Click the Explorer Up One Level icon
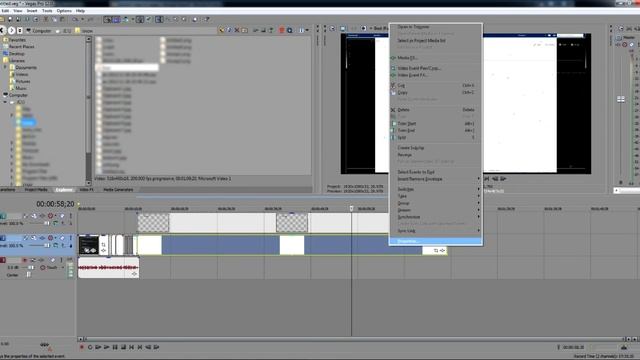640x360 pixels. point(222,30)
